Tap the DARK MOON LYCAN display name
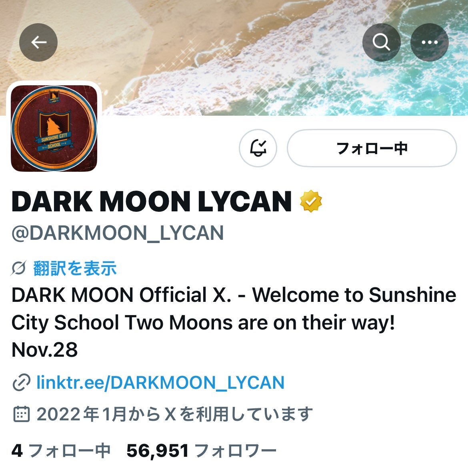This screenshot has height=476, width=468. 152,202
